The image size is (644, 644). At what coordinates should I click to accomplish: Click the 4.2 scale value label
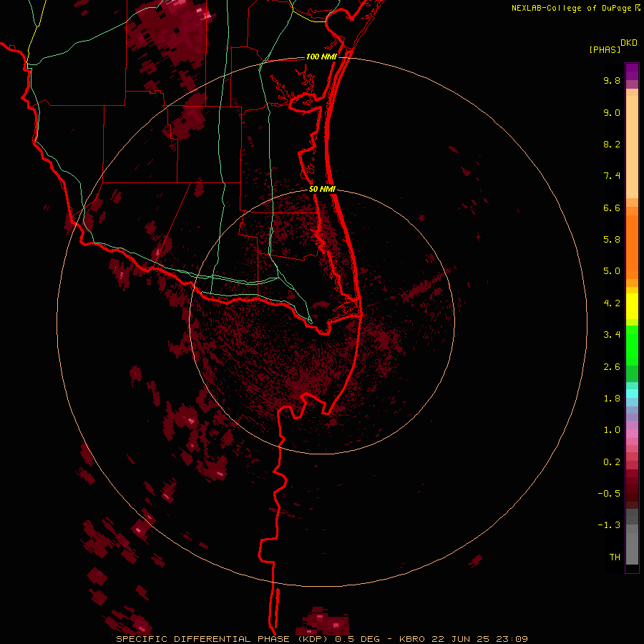(612, 303)
